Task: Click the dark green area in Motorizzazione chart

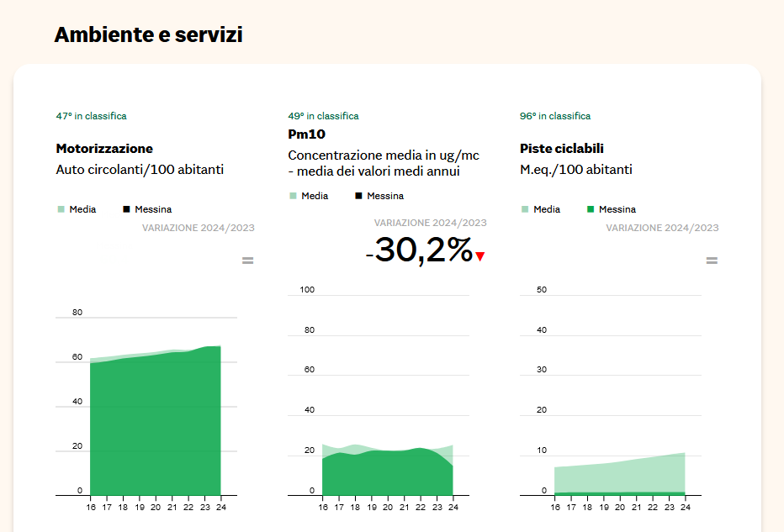Action: (x=156, y=429)
